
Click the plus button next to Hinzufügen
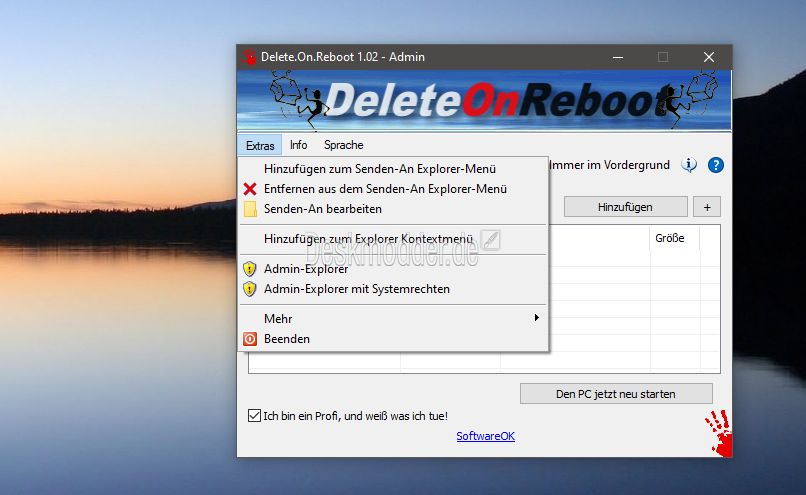[707, 207]
